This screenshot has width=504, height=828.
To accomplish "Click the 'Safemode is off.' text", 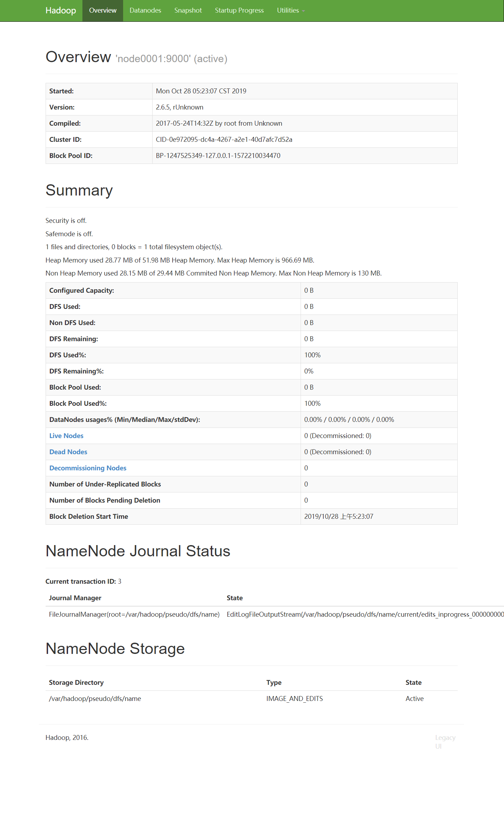I will point(69,234).
